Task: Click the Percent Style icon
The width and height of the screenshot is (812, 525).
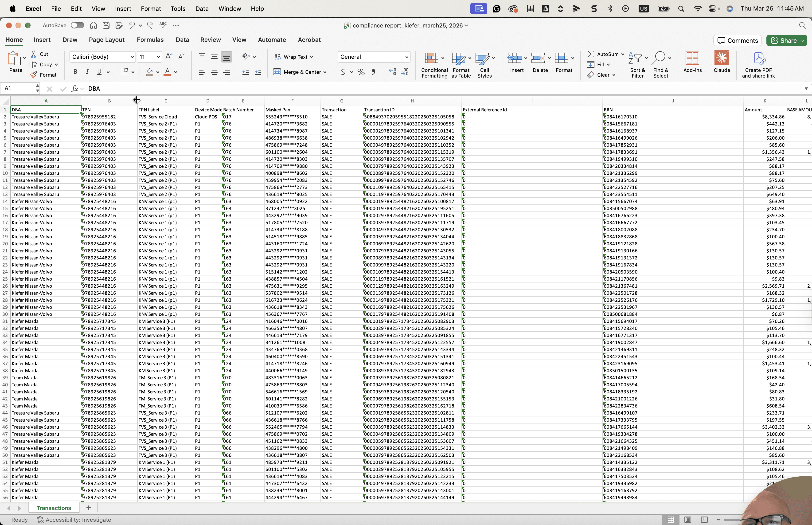Action: coord(361,72)
